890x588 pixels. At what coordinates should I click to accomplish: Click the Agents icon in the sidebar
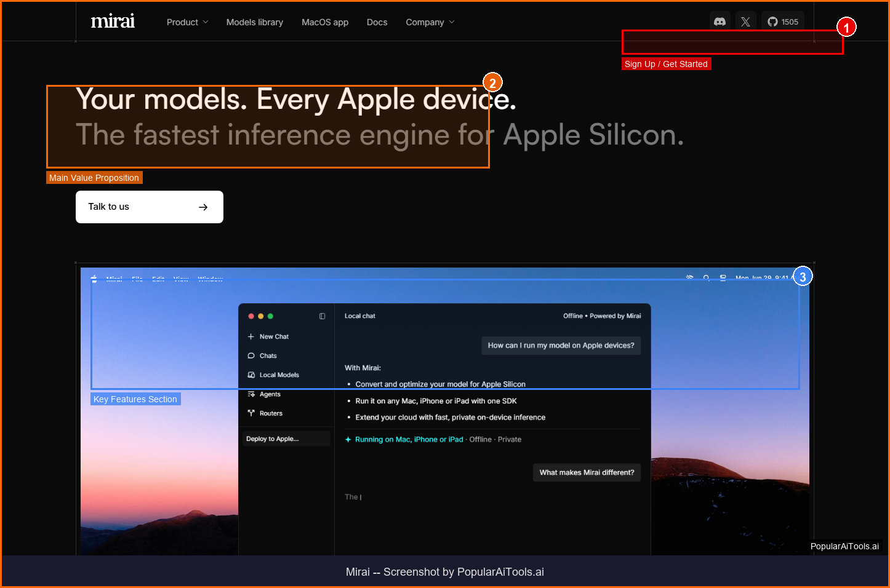click(251, 394)
